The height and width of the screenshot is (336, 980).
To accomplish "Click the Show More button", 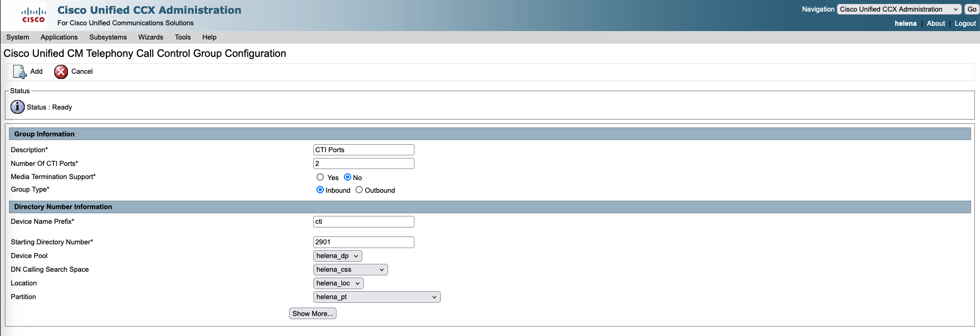I will (x=313, y=313).
